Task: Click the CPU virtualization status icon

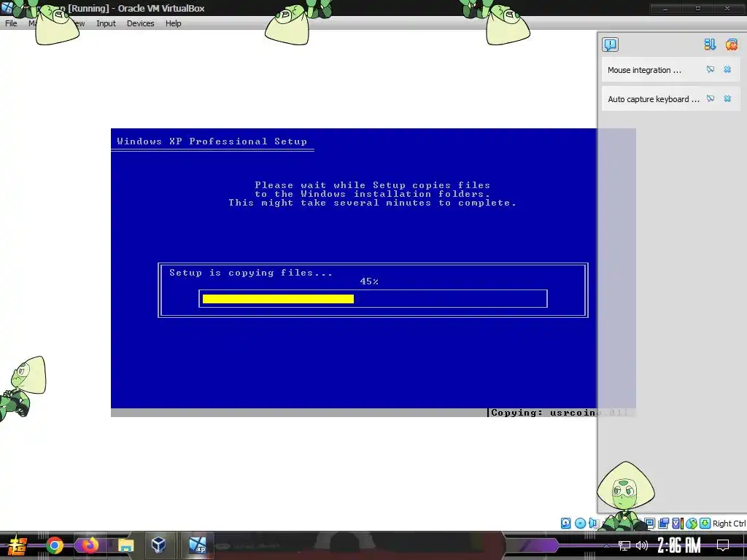Action: tap(677, 524)
